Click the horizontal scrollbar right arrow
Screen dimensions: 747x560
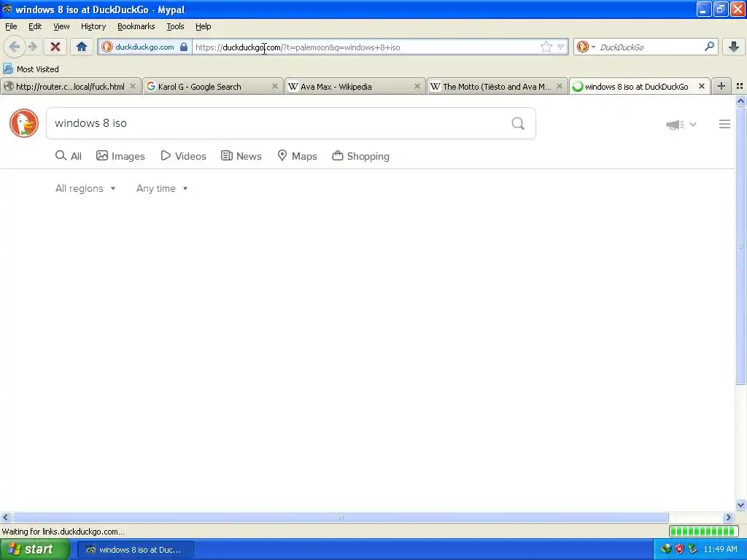click(x=728, y=517)
